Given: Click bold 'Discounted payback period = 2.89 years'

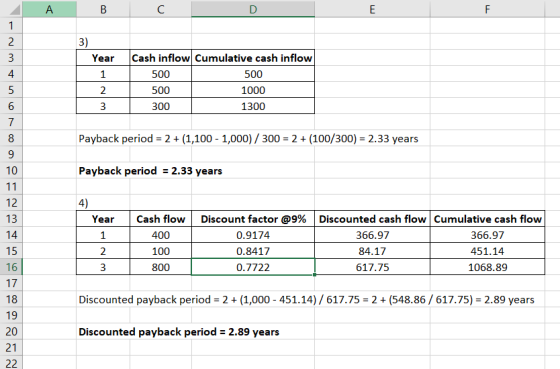Looking at the screenshot, I should click(179, 332).
